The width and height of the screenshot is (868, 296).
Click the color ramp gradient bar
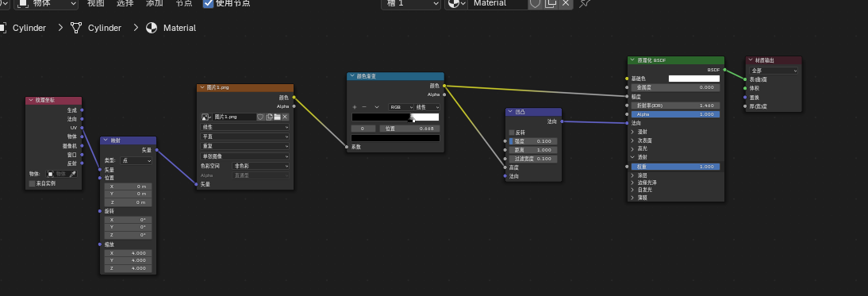(x=395, y=117)
